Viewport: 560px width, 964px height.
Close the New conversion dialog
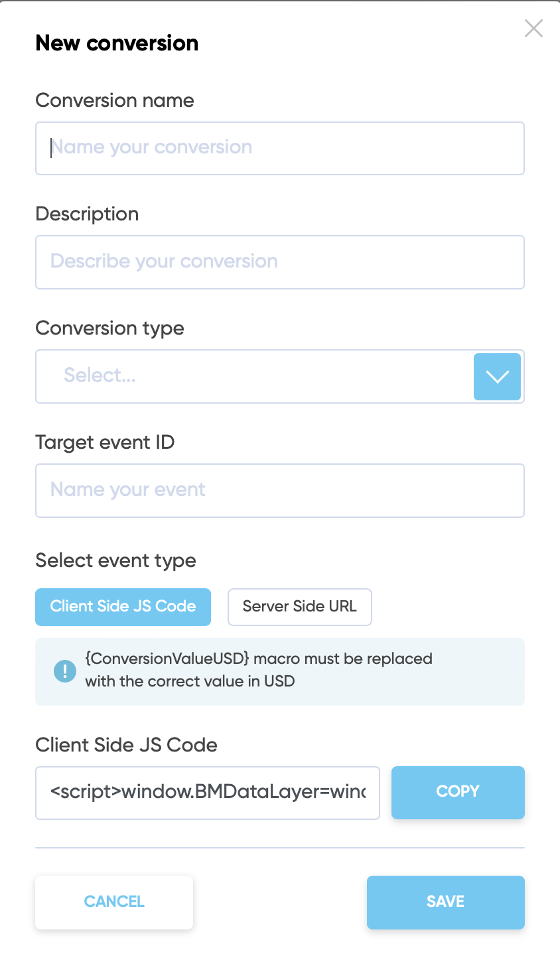533,29
